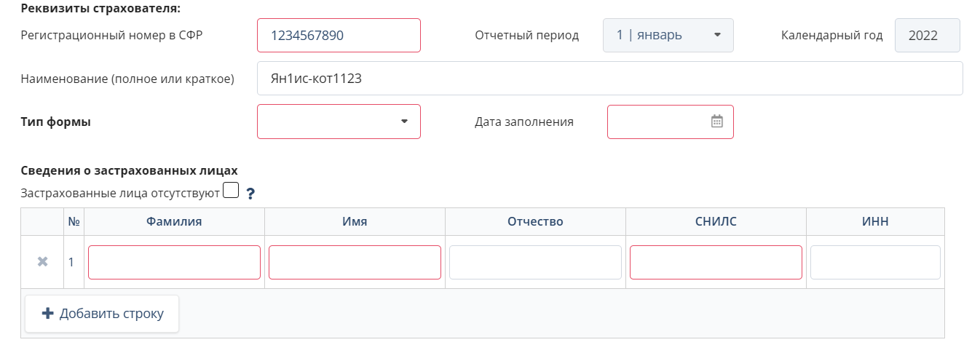Viewport: 980px width, 345px height.
Task: Click the Наименование field with Ян1ис-кот1123
Action: tap(609, 78)
